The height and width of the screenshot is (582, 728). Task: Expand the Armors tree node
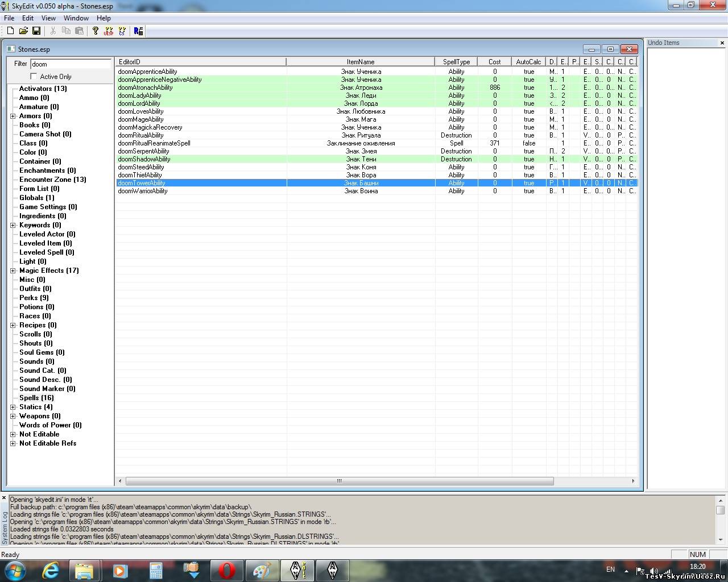pos(13,116)
